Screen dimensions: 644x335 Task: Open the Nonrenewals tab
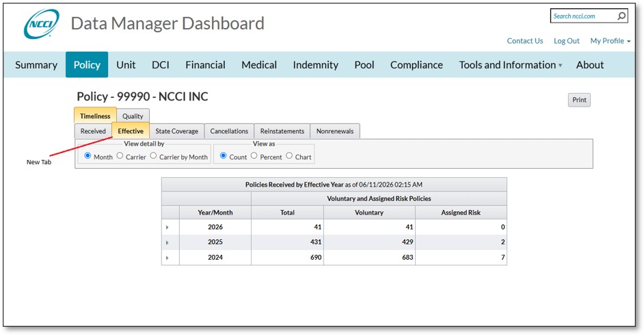coord(335,131)
